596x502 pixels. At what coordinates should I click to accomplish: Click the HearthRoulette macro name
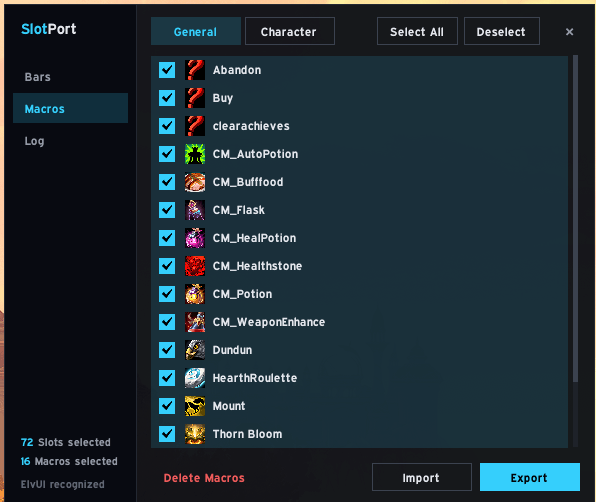[255, 378]
